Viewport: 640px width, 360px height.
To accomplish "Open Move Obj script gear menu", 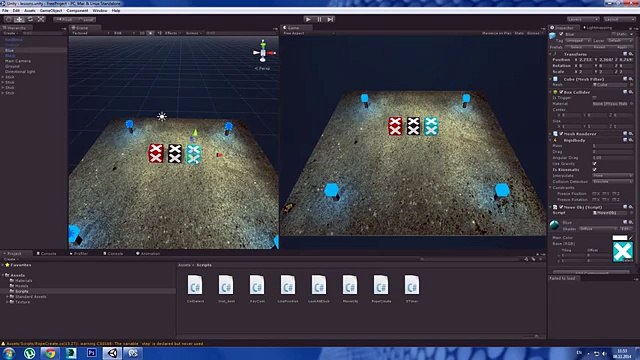I will point(631,207).
